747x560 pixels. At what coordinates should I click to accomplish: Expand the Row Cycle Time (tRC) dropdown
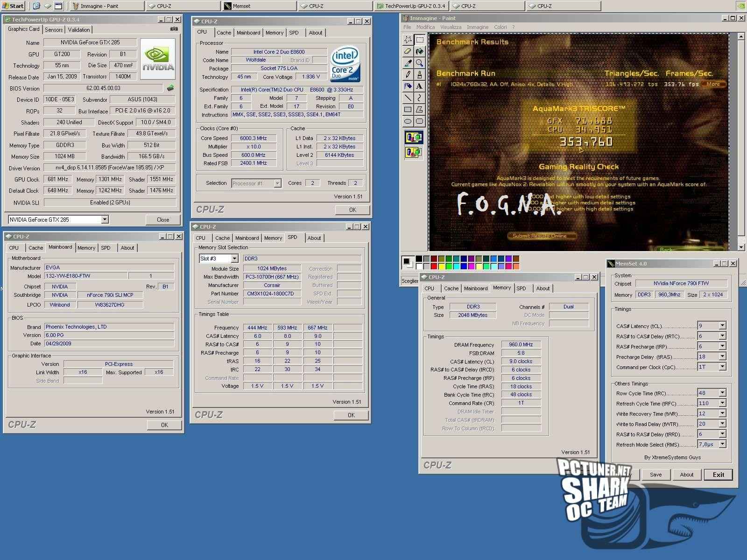coord(722,393)
